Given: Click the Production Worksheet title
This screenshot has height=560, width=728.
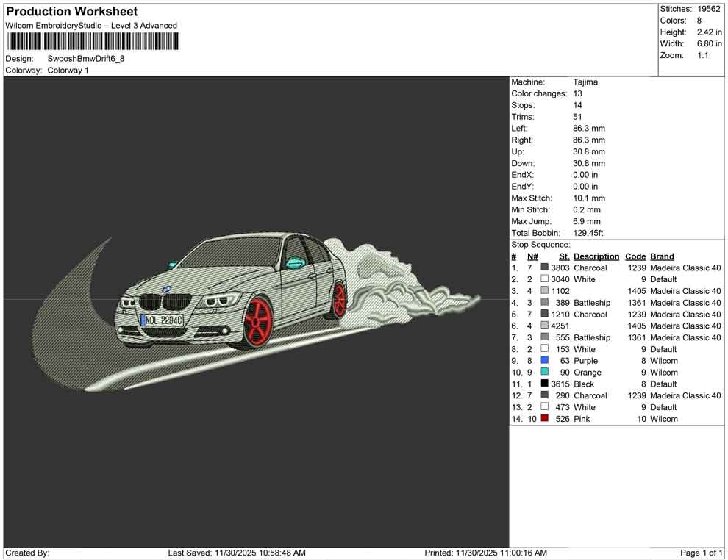Looking at the screenshot, I should click(x=71, y=12).
